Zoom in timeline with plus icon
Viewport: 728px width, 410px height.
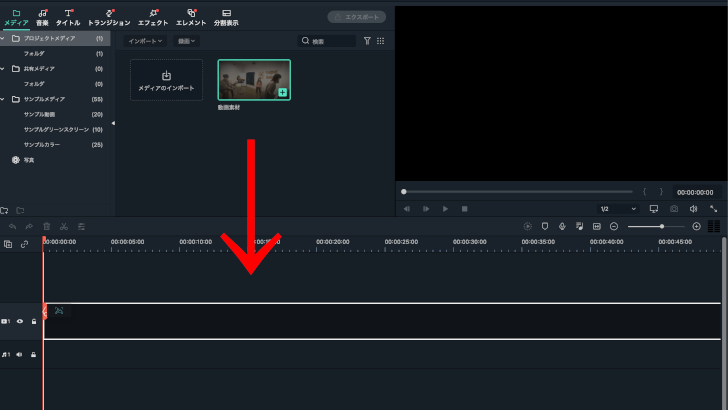(696, 227)
